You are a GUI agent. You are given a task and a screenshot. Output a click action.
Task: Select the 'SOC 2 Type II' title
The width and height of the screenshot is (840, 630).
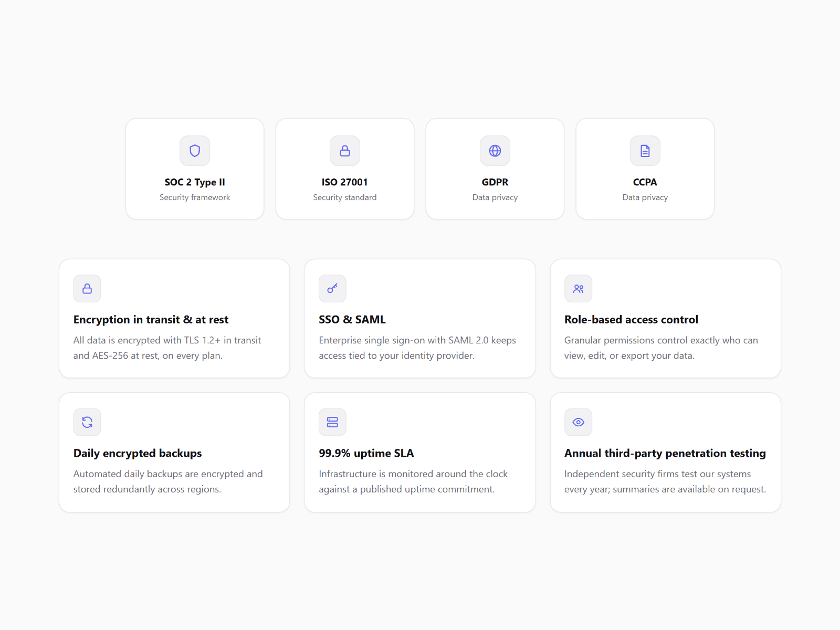click(195, 182)
